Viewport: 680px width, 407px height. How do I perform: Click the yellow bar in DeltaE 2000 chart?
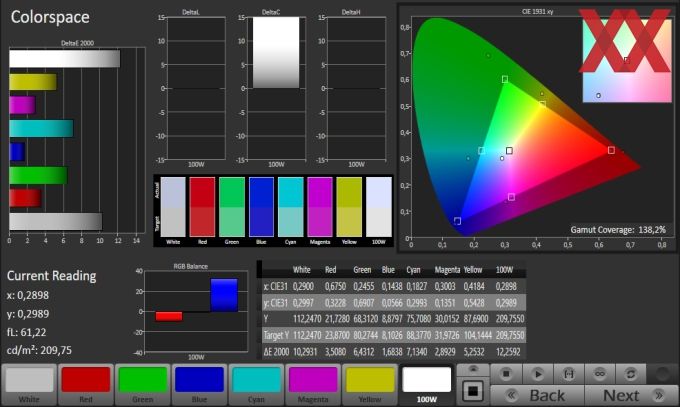click(33, 82)
